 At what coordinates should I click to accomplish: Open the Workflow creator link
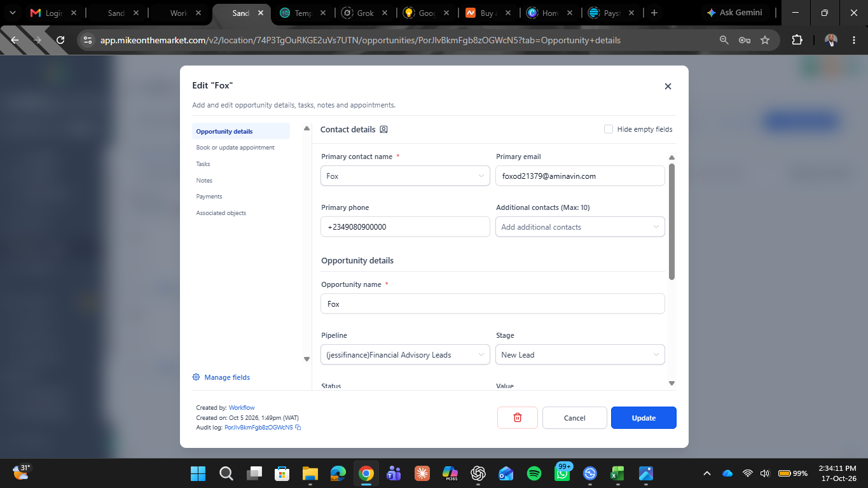[x=242, y=408]
